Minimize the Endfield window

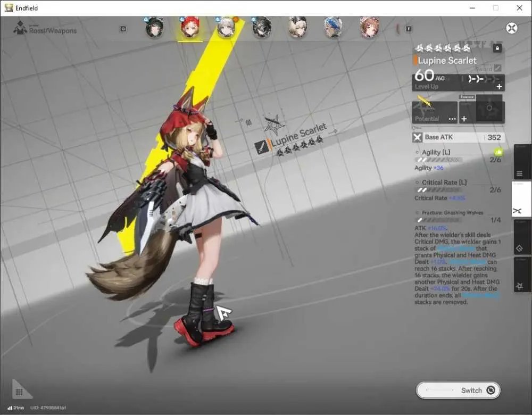click(x=472, y=8)
